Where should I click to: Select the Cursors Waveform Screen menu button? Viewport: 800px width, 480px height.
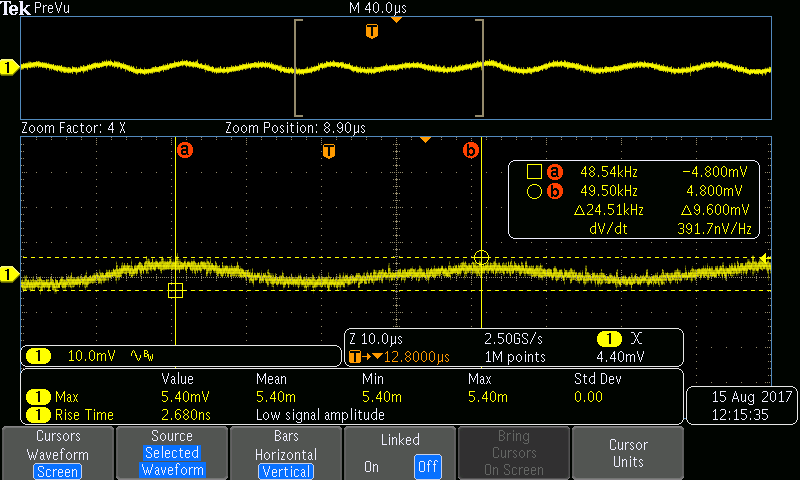(x=58, y=453)
